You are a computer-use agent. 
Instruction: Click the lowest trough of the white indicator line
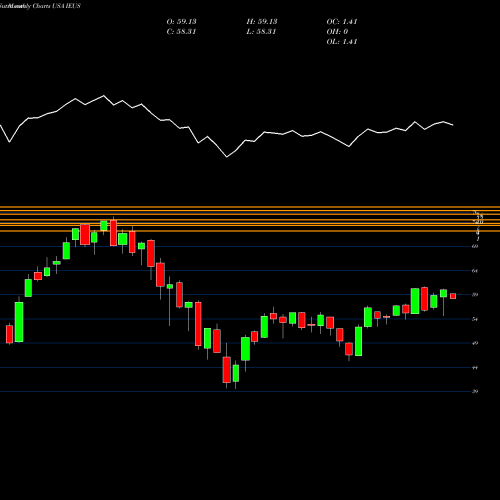coord(227,157)
